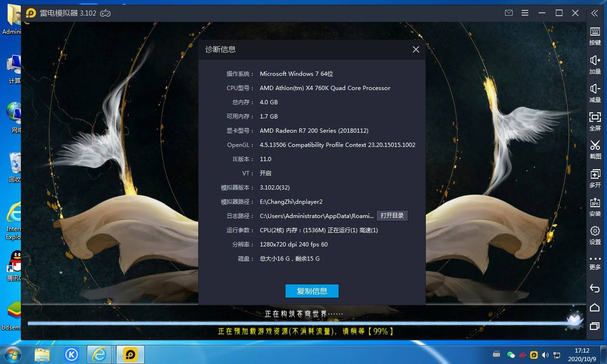Show more tools via 更多 icon
The height and width of the screenshot is (364, 607).
[x=595, y=262]
